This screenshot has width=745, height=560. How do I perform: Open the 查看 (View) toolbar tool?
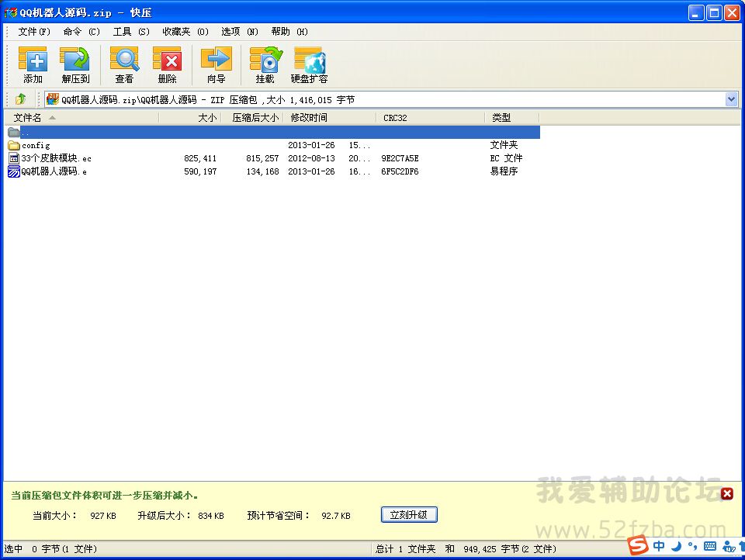124,64
